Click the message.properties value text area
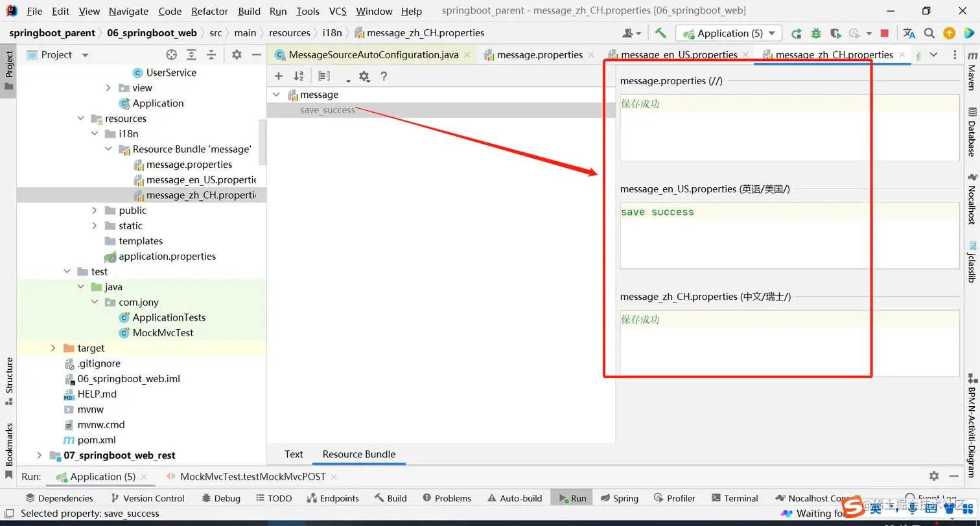This screenshot has width=980, height=526. click(789, 128)
